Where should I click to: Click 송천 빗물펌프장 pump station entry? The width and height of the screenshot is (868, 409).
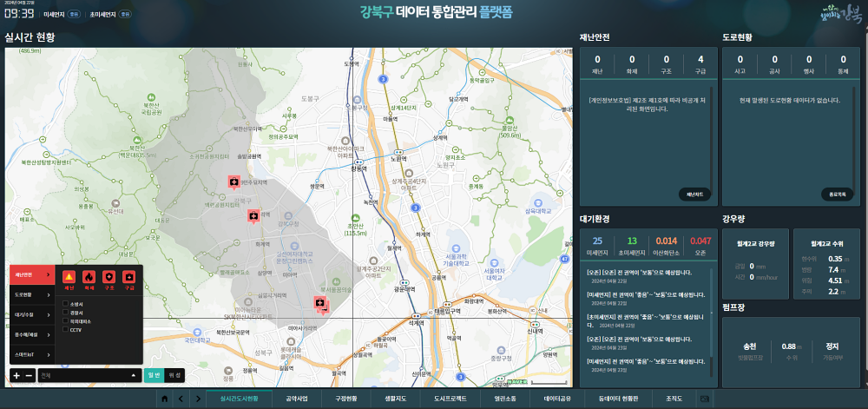(x=749, y=350)
